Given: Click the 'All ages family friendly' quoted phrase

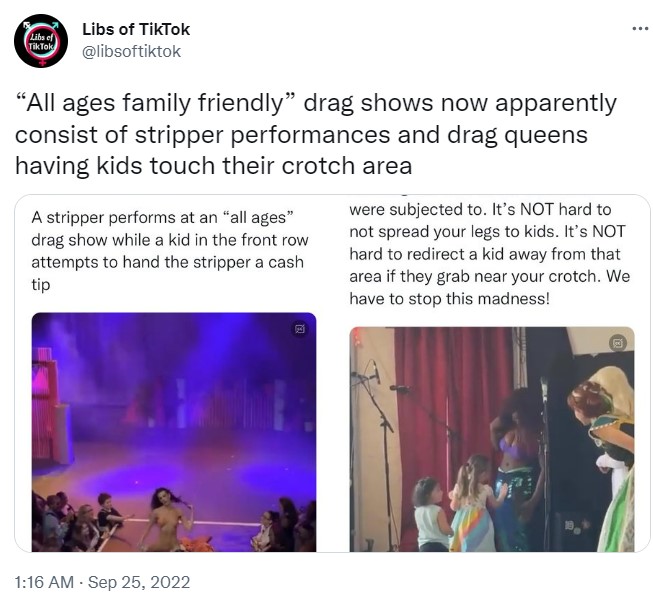Looking at the screenshot, I should pos(156,103).
